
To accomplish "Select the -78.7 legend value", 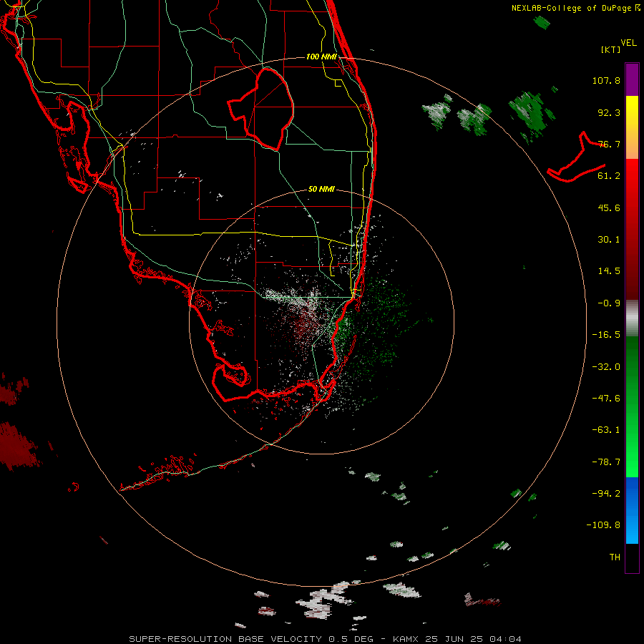I will tap(606, 462).
